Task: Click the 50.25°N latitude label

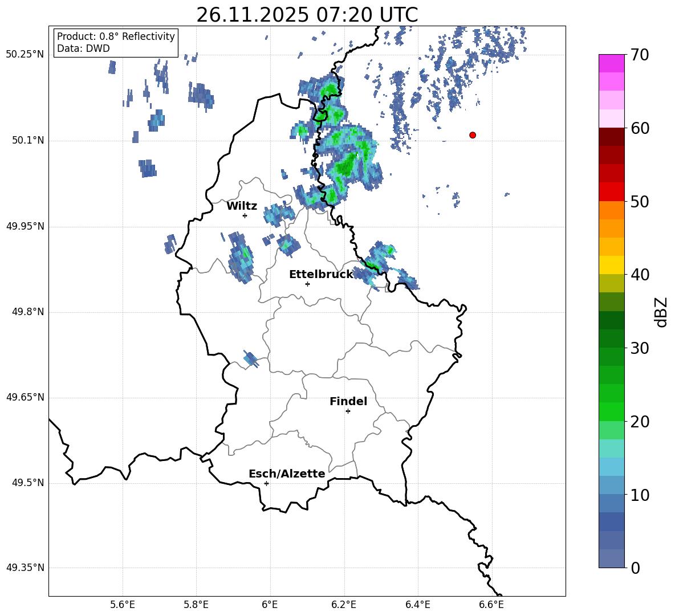Action: click(25, 55)
